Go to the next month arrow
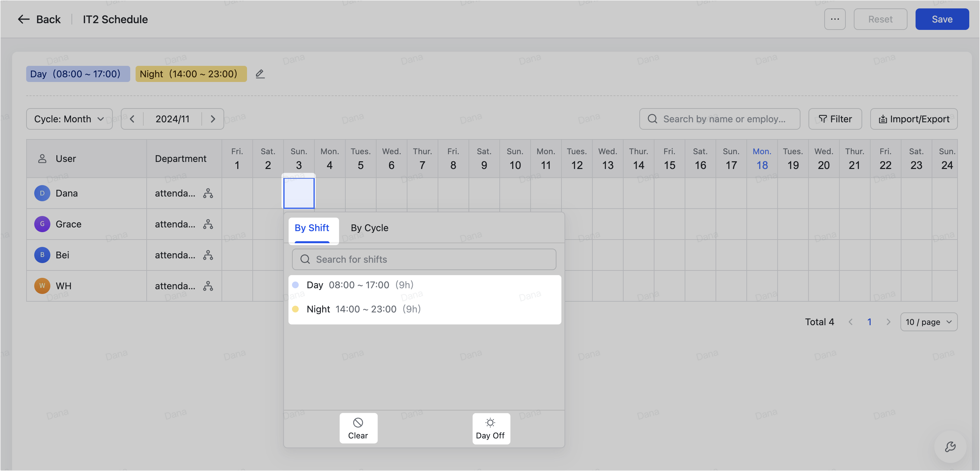Viewport: 980px width, 471px height. click(x=213, y=119)
